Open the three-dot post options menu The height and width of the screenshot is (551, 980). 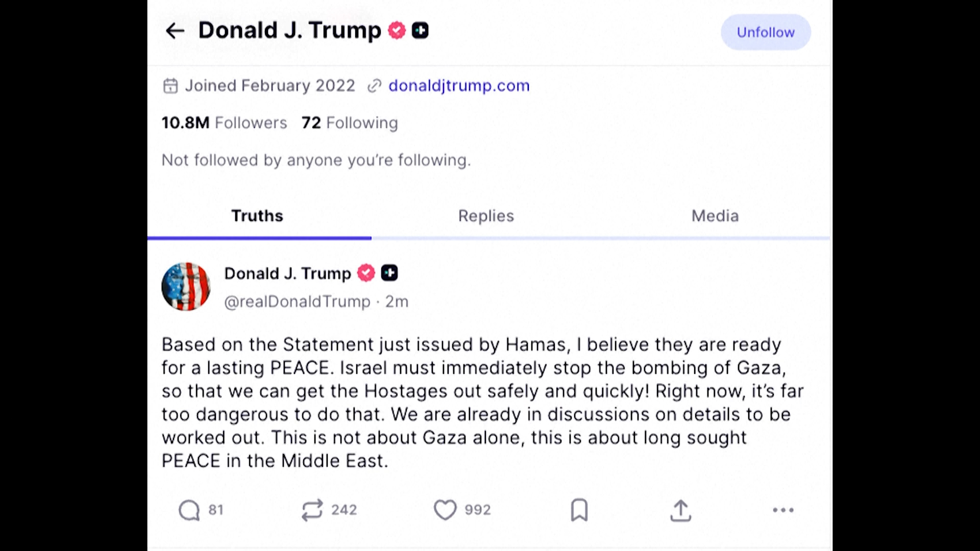click(x=783, y=510)
